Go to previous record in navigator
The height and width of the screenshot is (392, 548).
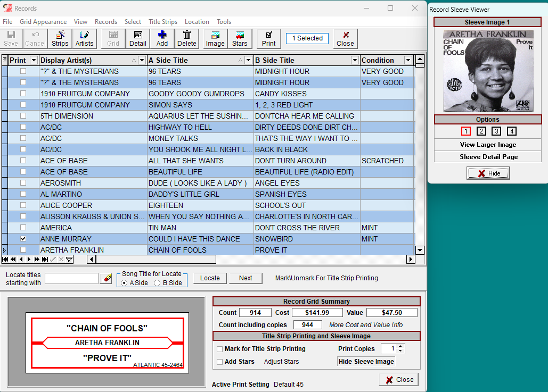(x=21, y=260)
